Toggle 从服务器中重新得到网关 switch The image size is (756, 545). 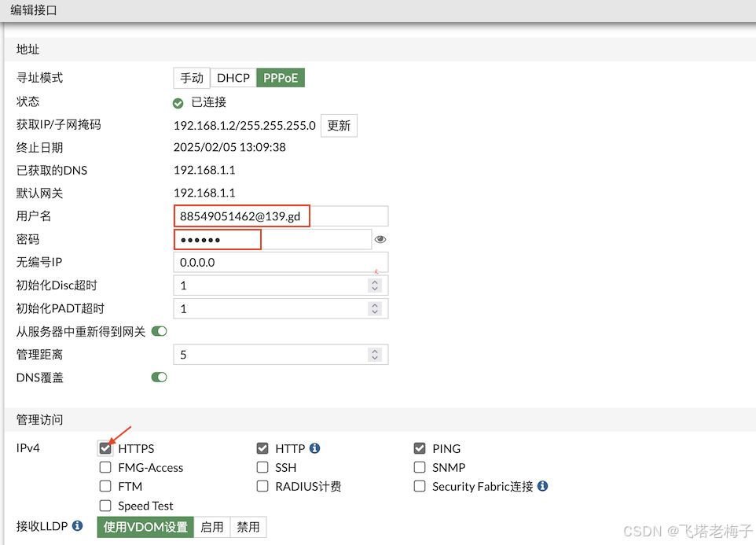pyautogui.click(x=159, y=331)
